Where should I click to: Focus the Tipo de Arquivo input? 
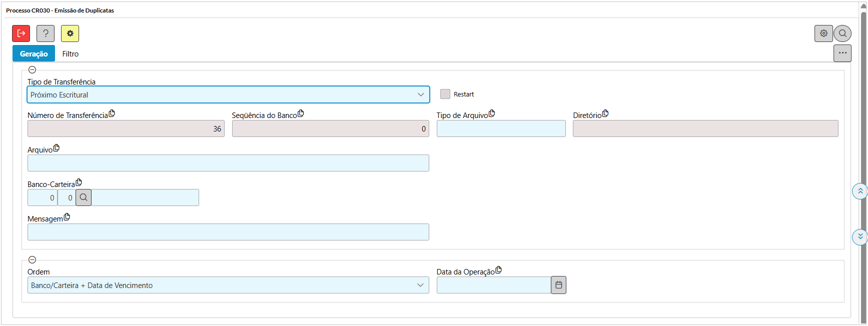pyautogui.click(x=501, y=128)
